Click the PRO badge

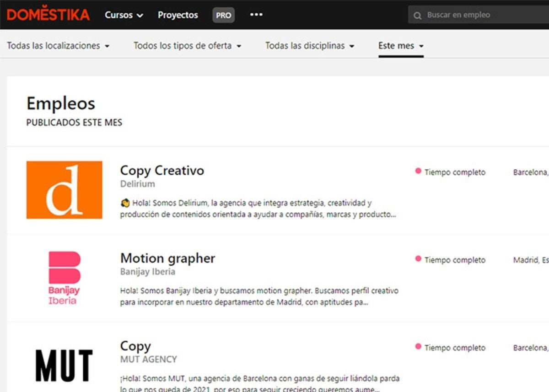tap(223, 15)
